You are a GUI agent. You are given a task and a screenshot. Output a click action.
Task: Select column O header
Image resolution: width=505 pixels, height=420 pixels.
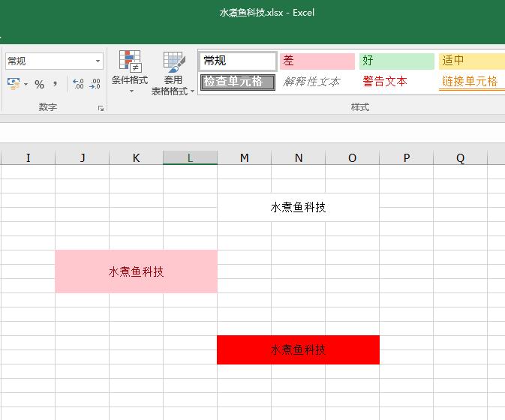353,157
